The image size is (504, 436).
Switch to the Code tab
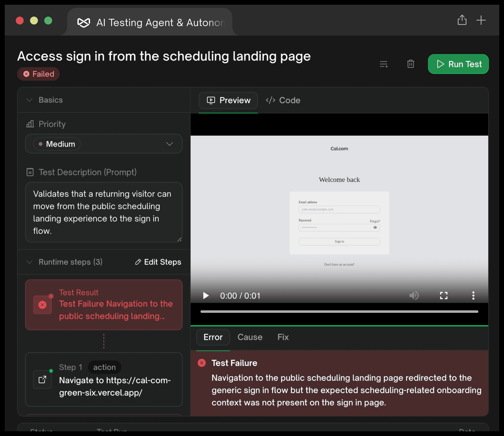[283, 100]
